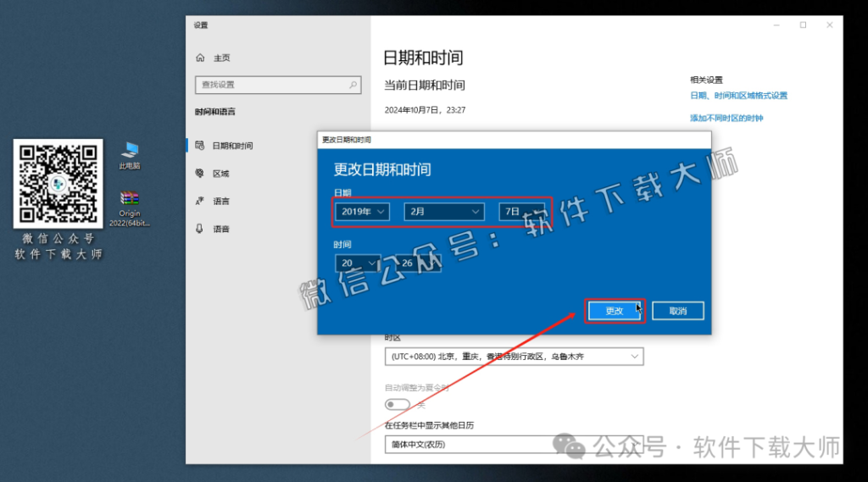Screen dimensions: 868x482
Task: Open the 2月 month dropdown
Action: (x=444, y=212)
